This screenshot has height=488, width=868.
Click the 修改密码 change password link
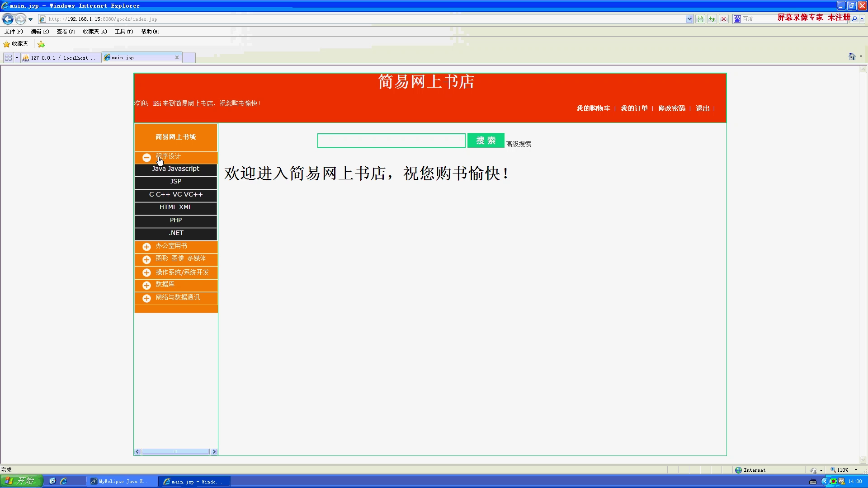[672, 108]
